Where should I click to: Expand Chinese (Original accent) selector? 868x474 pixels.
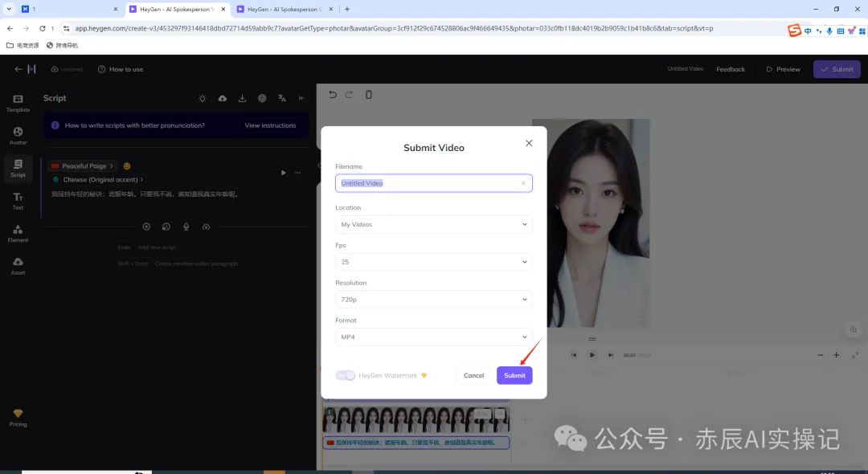98,180
